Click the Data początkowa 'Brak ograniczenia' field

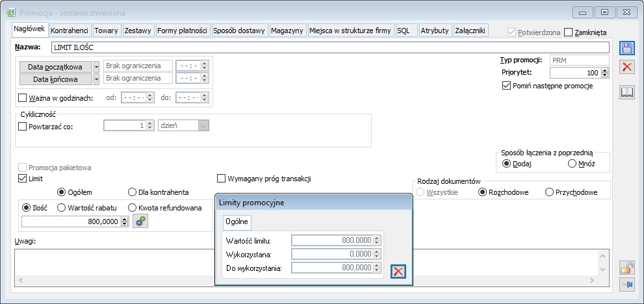[x=138, y=66]
